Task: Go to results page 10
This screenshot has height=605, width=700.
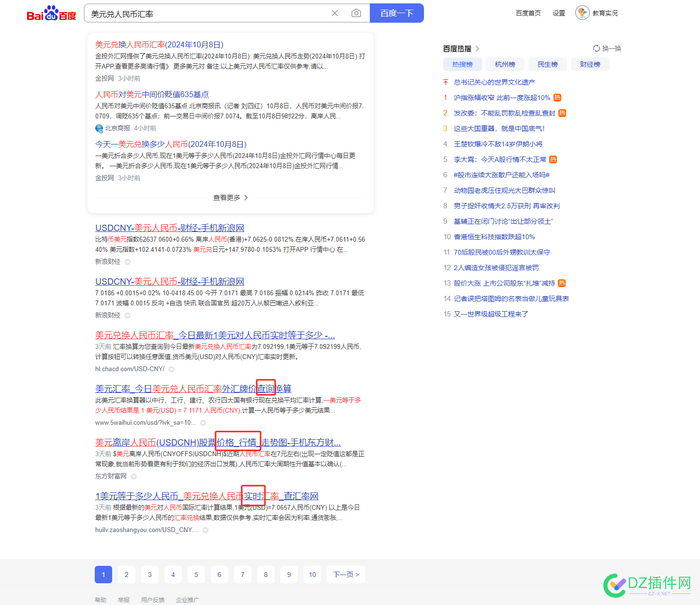Action: [312, 575]
